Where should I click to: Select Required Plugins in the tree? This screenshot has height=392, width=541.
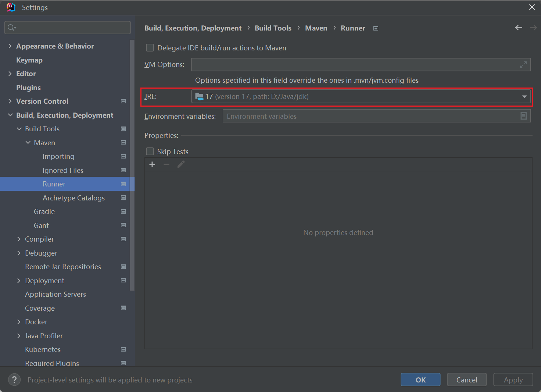[x=52, y=363]
